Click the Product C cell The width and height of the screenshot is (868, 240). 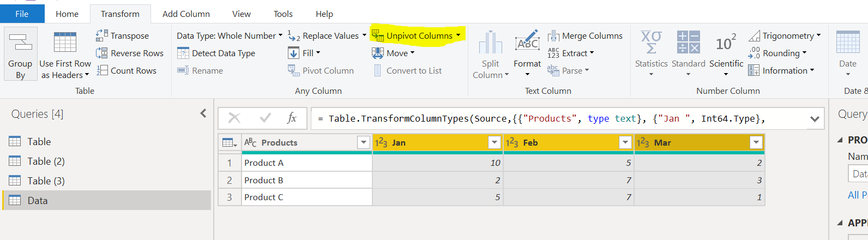pos(306,197)
